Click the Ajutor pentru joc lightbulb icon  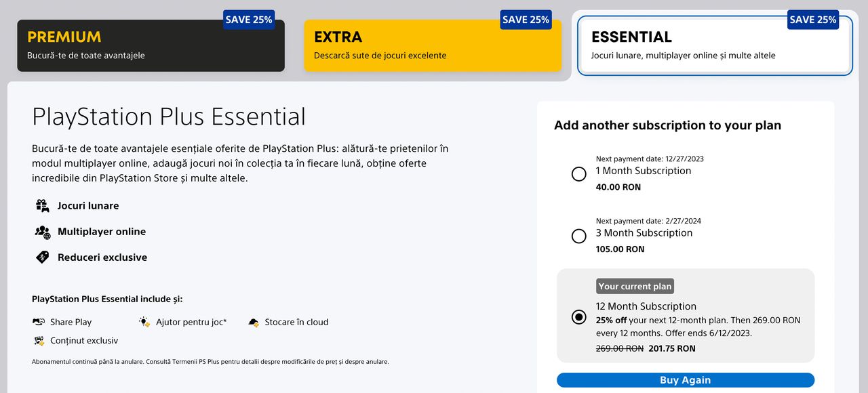pyautogui.click(x=144, y=322)
